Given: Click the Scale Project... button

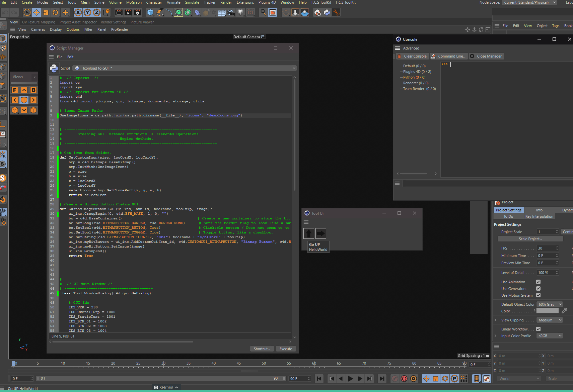Looking at the screenshot, I should [530, 239].
